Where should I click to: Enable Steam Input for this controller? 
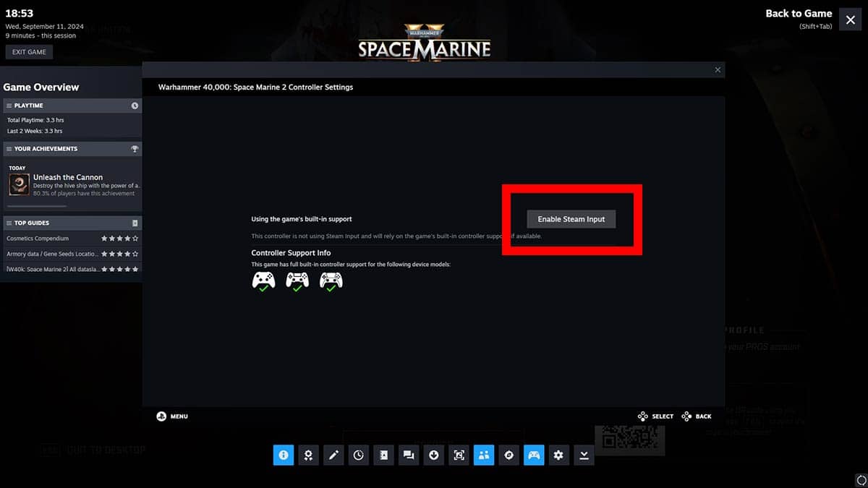click(571, 218)
